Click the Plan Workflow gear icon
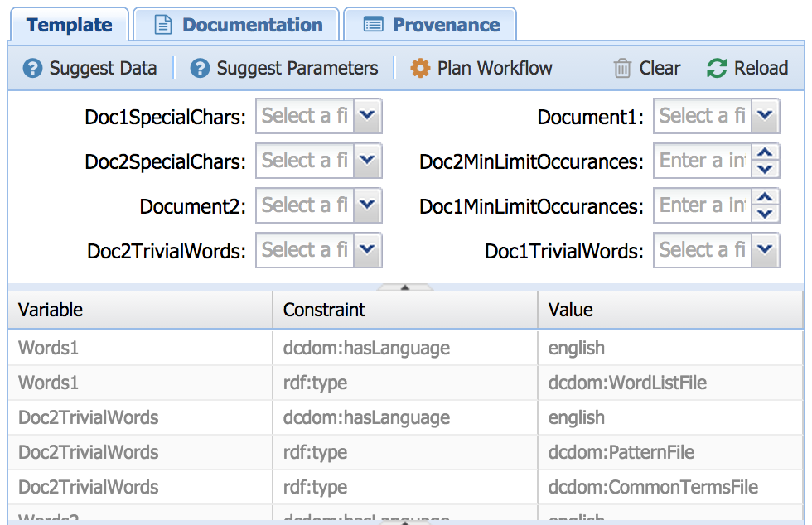This screenshot has height=525, width=812. 421,68
